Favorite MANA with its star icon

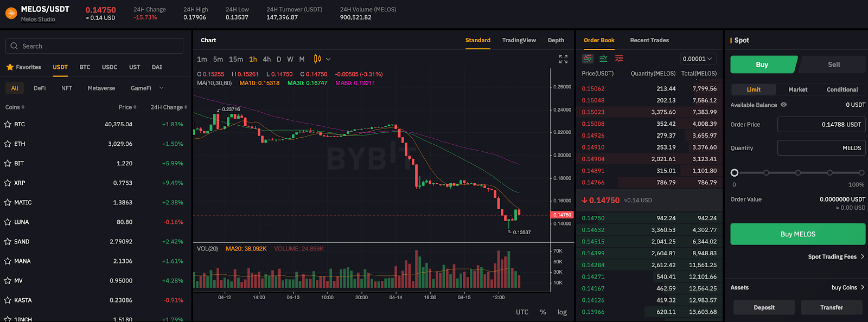click(8, 261)
